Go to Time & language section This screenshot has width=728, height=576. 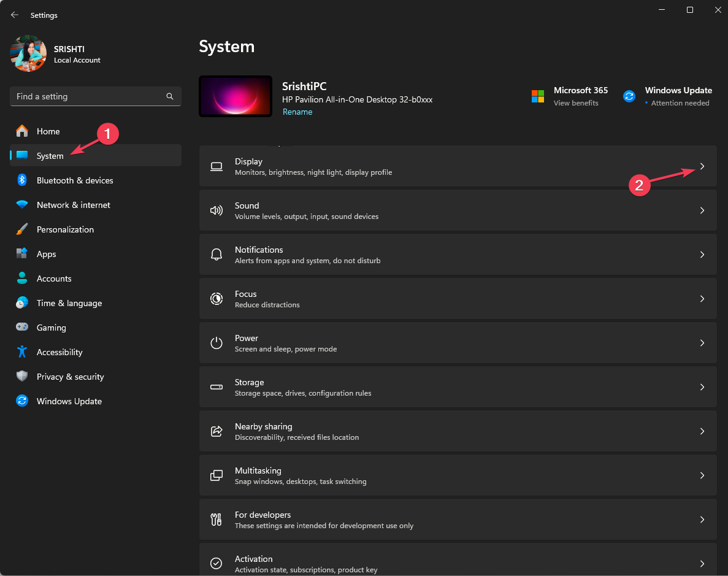click(69, 303)
